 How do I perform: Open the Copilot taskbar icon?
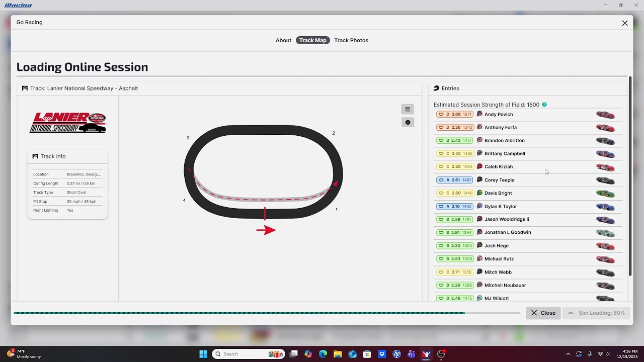pyautogui.click(x=308, y=354)
